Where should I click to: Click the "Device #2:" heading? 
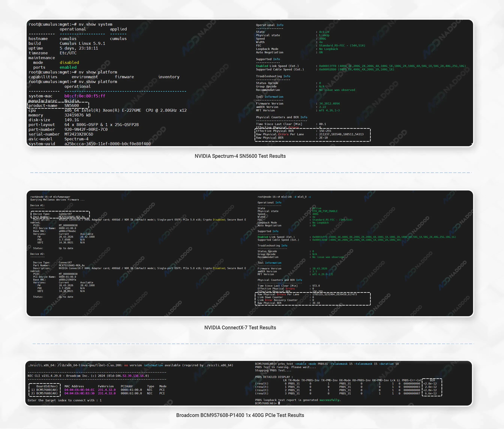37,254
